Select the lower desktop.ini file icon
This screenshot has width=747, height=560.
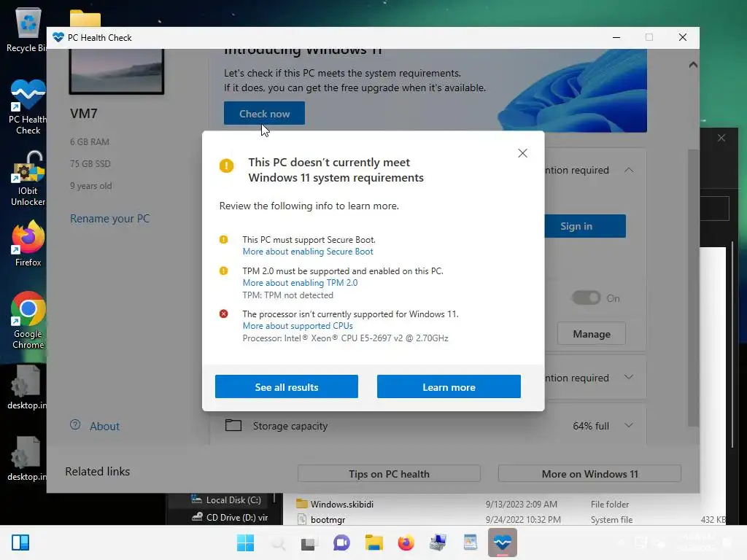click(x=26, y=459)
